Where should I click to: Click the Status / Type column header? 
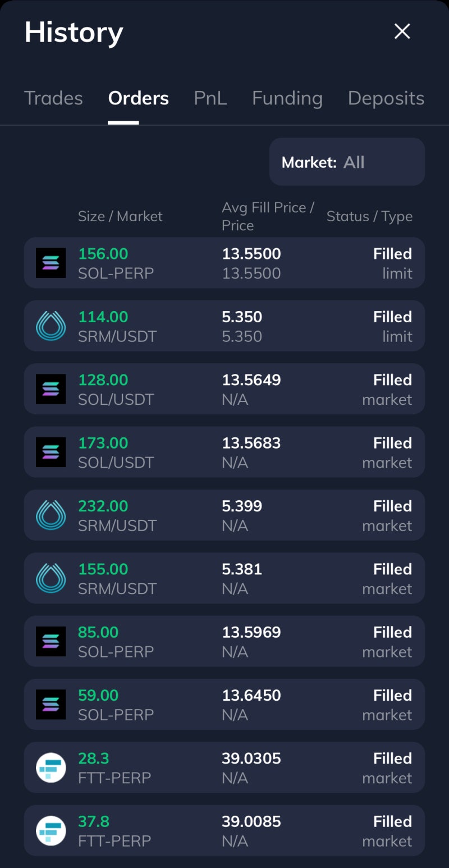pyautogui.click(x=369, y=216)
